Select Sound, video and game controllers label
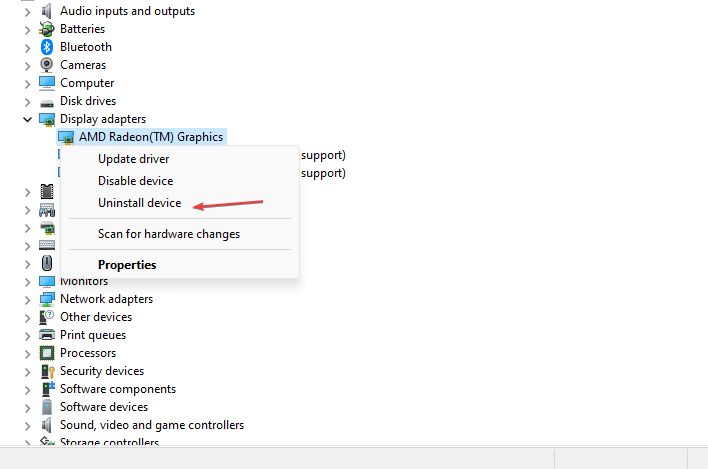Viewport: 708px width, 469px height. click(x=152, y=425)
